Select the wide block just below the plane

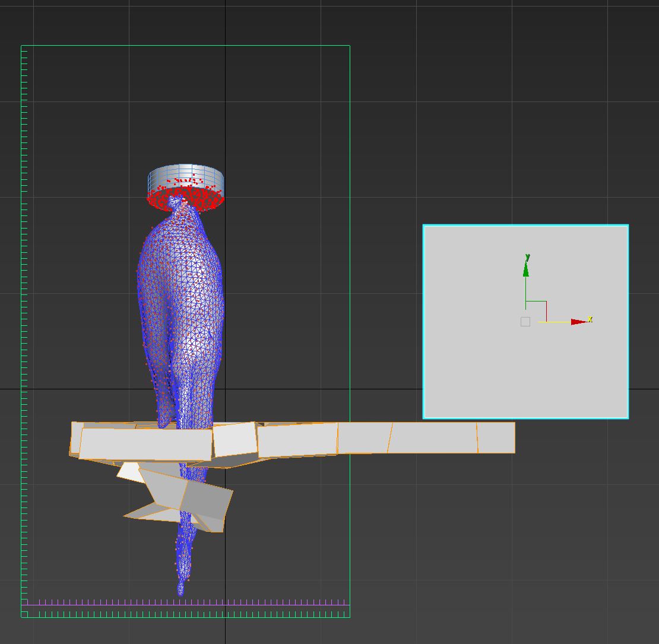[x=432, y=438]
